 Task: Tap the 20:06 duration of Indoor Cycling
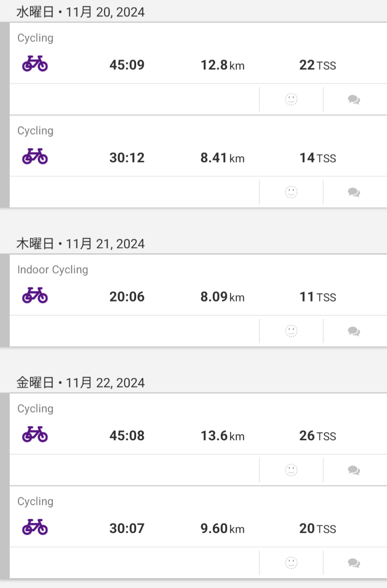coord(127,297)
